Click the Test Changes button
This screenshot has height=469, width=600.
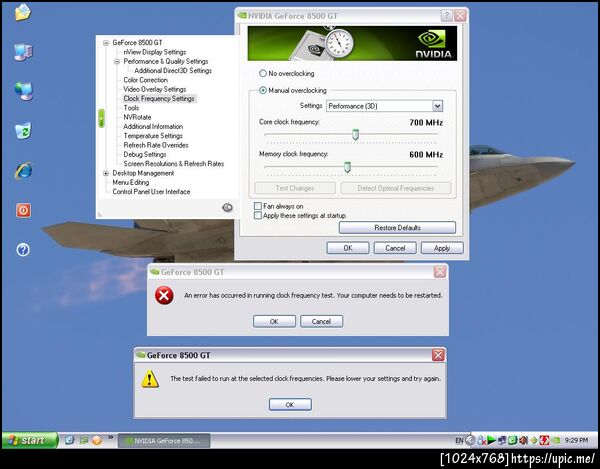pos(295,188)
